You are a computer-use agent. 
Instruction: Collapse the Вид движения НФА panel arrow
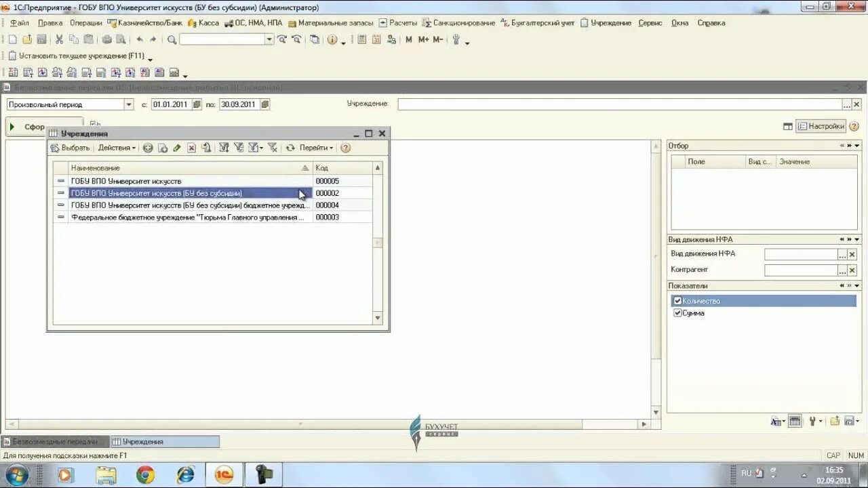pos(856,239)
